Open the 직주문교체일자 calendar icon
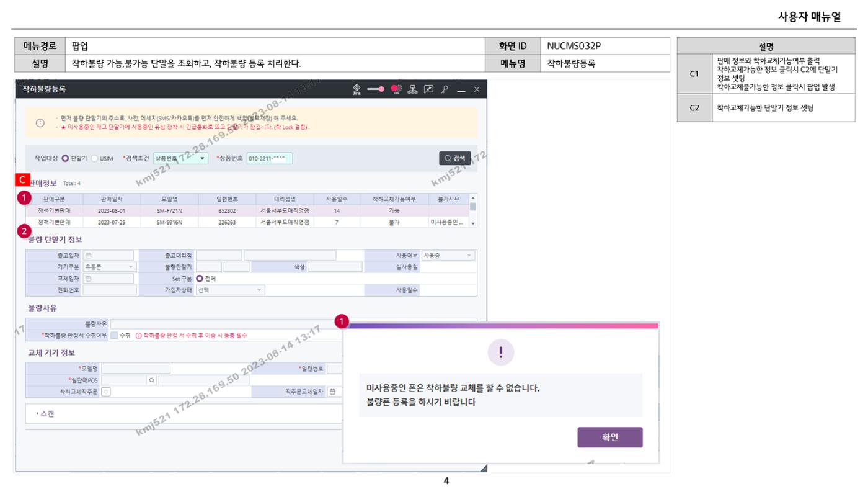 click(x=332, y=392)
